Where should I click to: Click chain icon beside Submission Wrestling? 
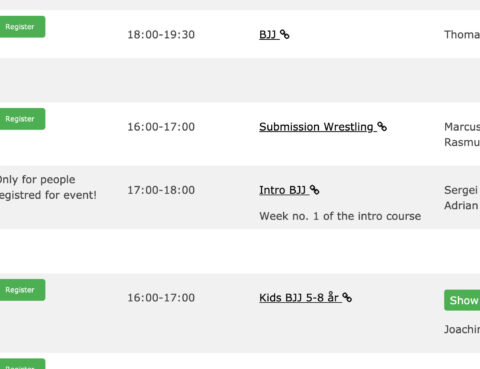click(382, 127)
